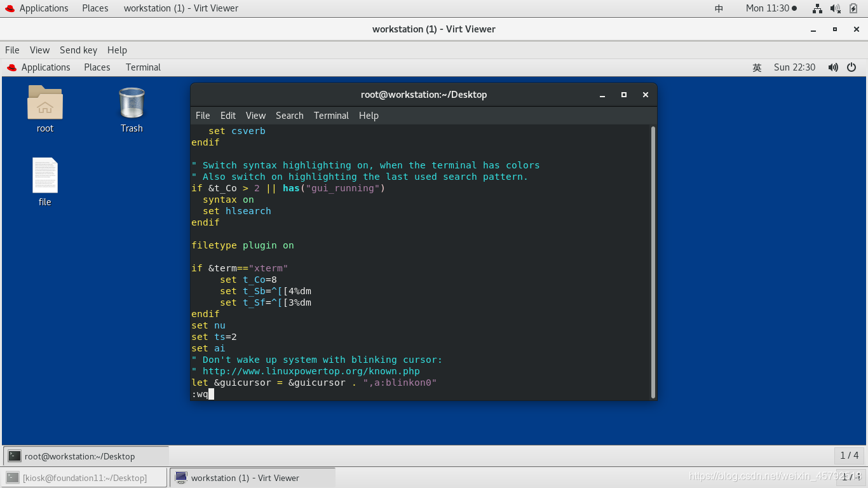Open the terminal File menu
Image resolution: width=868 pixels, height=488 pixels.
(x=203, y=116)
